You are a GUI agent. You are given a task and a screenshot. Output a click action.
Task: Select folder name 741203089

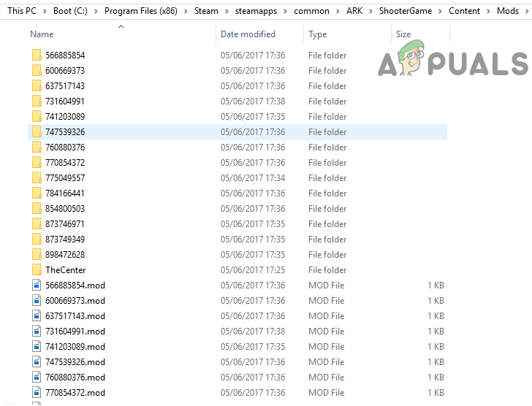tap(65, 117)
